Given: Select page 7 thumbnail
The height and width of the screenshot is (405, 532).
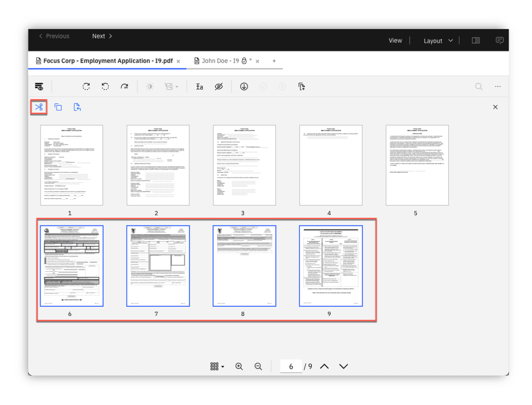Looking at the screenshot, I should tap(158, 266).
